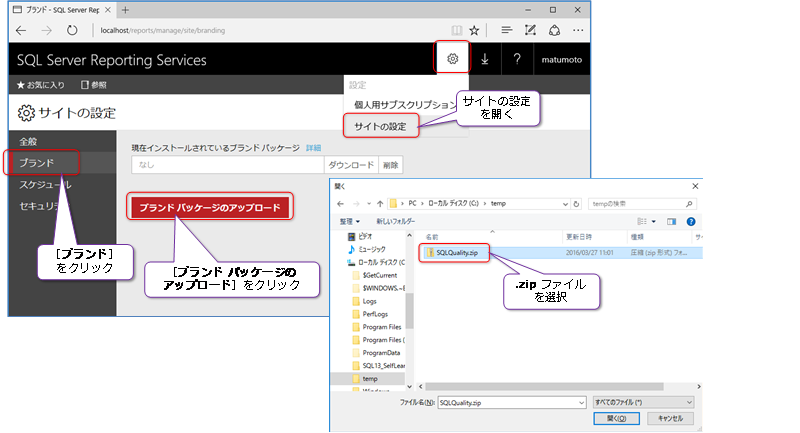Click the matumoto user menu
The image size is (800, 433).
pos(562,60)
